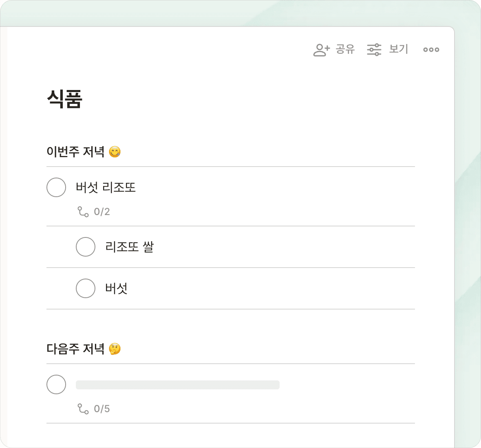Viewport: 481px width, 448px height.
Task: Click the 식품 project title
Action: (x=64, y=99)
